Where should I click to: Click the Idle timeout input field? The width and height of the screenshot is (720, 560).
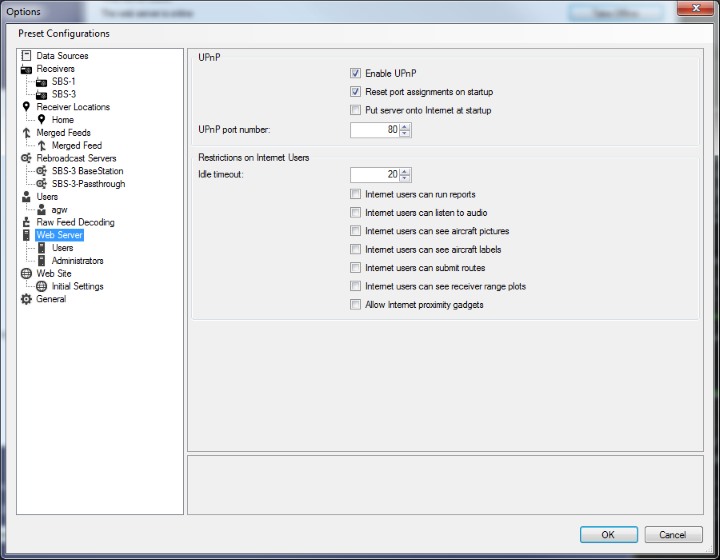[374, 174]
